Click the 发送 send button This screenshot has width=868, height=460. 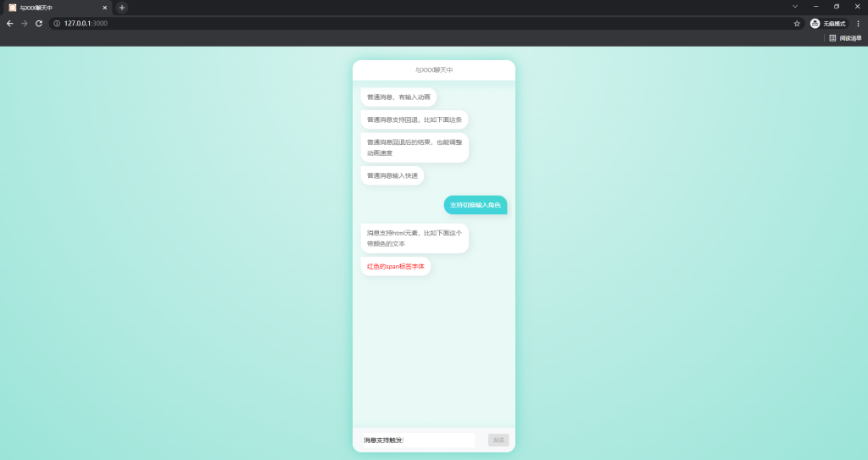[x=498, y=440]
